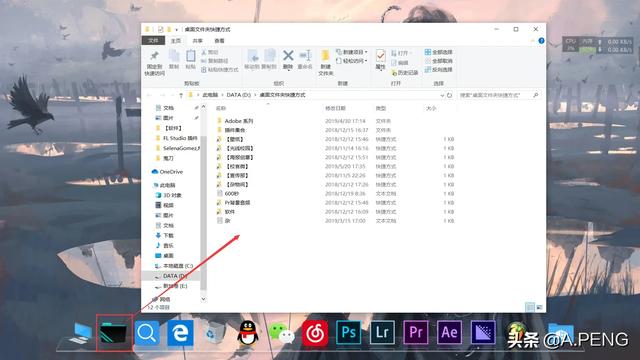The height and width of the screenshot is (360, 640).
Task: Collapse the ribbon with the chevron
Action: point(532,41)
